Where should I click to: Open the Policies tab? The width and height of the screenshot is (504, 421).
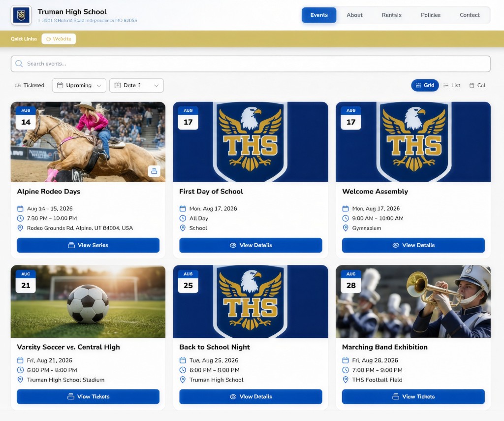pyautogui.click(x=431, y=15)
